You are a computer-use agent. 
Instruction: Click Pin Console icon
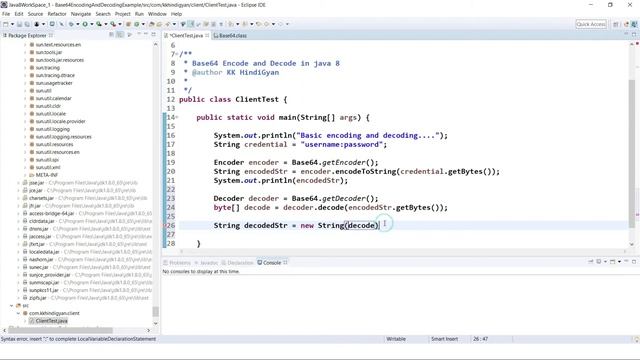591,262
